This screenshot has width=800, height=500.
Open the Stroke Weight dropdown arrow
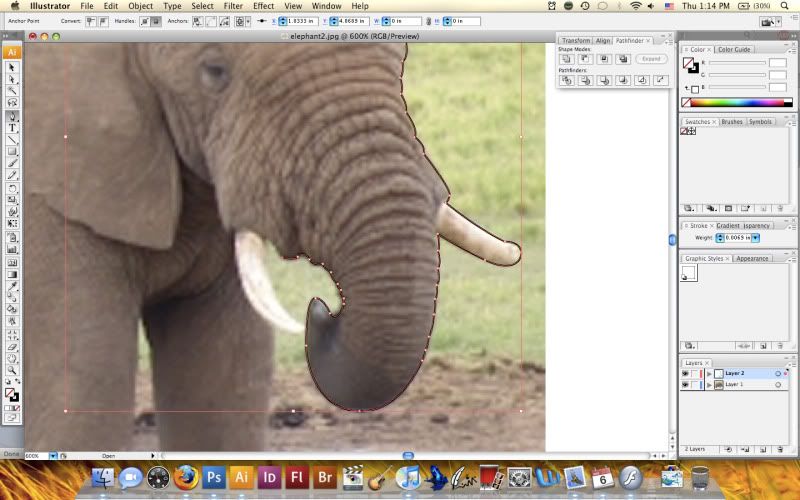point(756,237)
